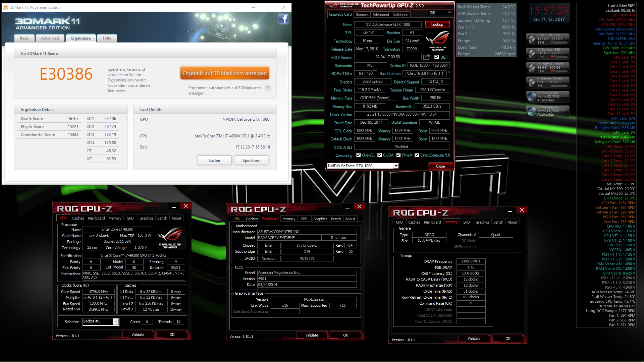The image size is (644, 362).
Task: Open SPD tab in CPU-Z Mainboard window
Action: [x=304, y=219]
